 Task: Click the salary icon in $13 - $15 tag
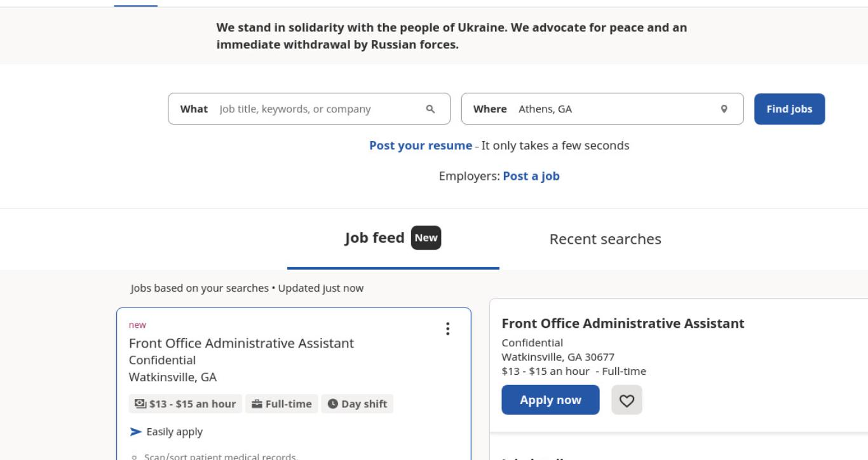(x=140, y=404)
